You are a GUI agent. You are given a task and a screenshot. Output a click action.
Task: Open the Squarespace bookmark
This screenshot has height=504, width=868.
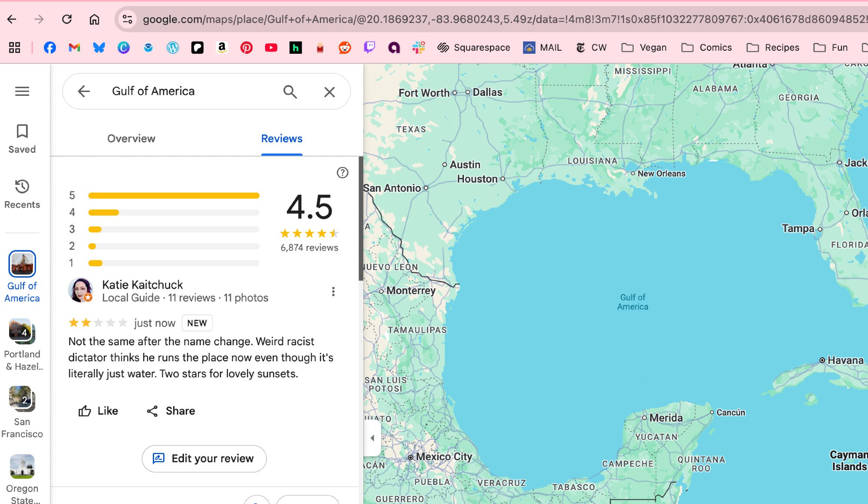473,48
